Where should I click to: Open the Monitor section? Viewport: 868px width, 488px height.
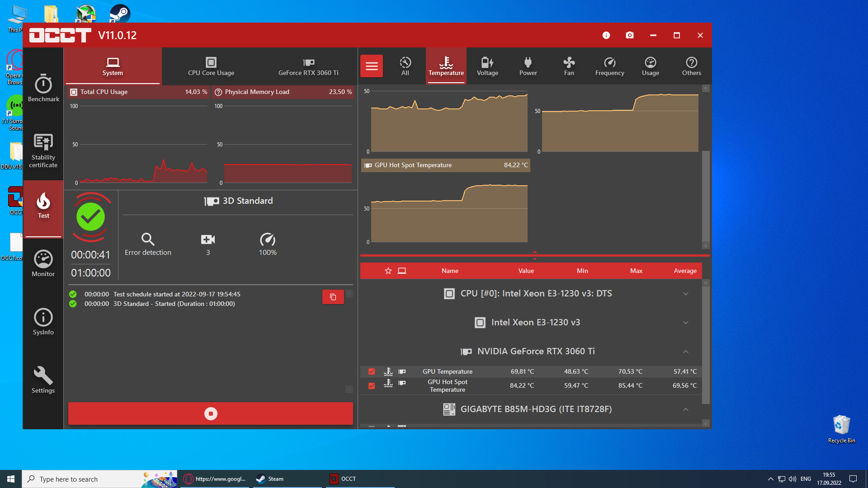tap(43, 263)
